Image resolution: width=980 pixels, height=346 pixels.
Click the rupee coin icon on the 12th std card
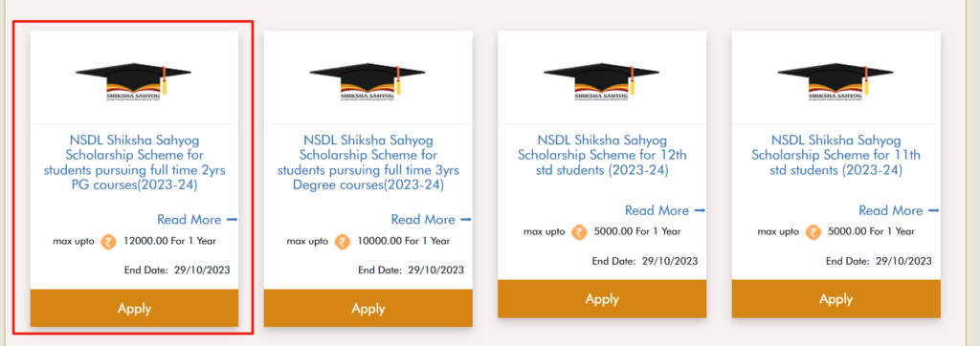point(579,232)
